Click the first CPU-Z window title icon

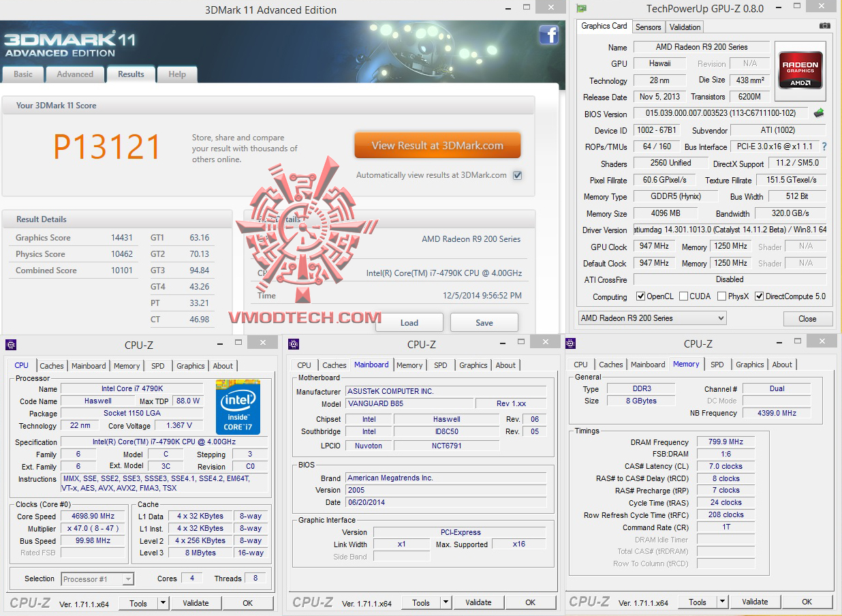10,344
